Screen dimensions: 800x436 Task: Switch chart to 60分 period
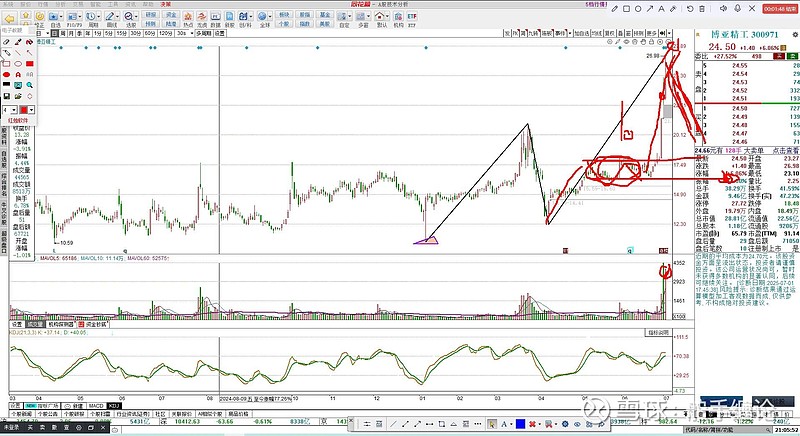[149, 33]
